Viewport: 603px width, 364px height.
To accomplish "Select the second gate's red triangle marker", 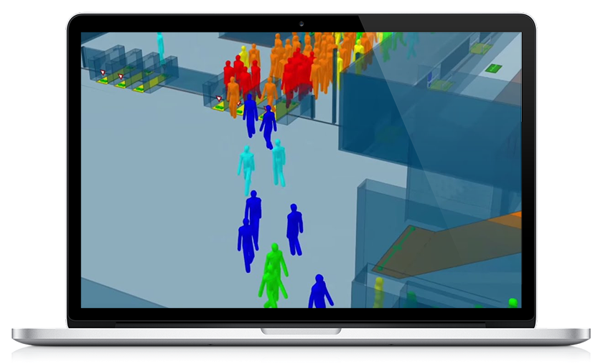I will 121,76.
